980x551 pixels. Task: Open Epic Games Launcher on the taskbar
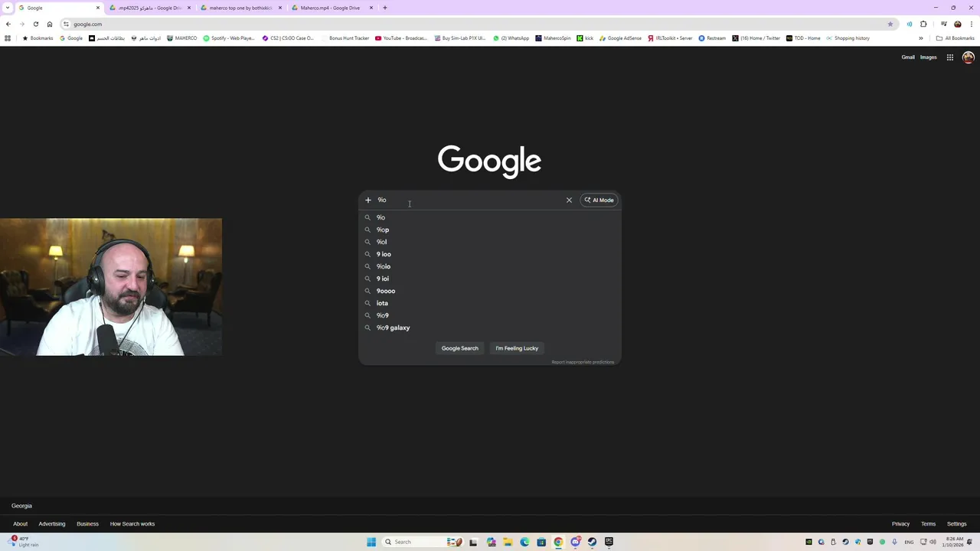609,542
